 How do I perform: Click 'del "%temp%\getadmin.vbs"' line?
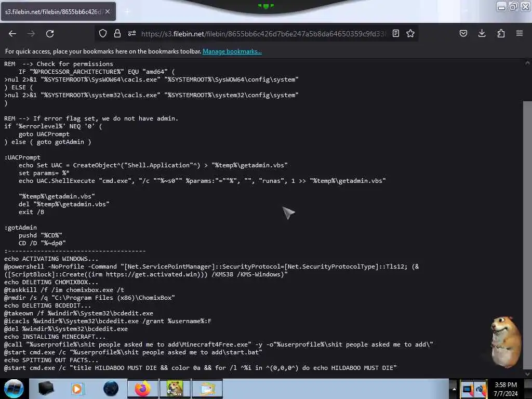(64, 204)
